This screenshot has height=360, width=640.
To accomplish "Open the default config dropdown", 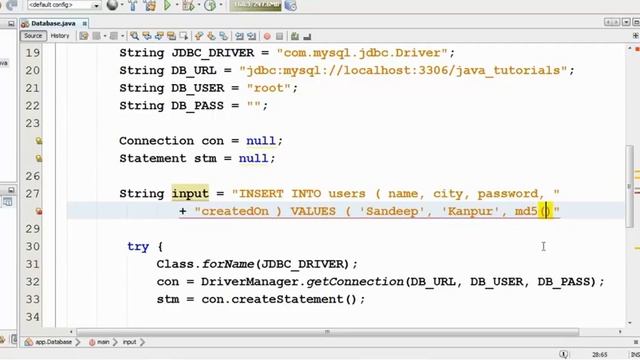I will [x=64, y=5].
